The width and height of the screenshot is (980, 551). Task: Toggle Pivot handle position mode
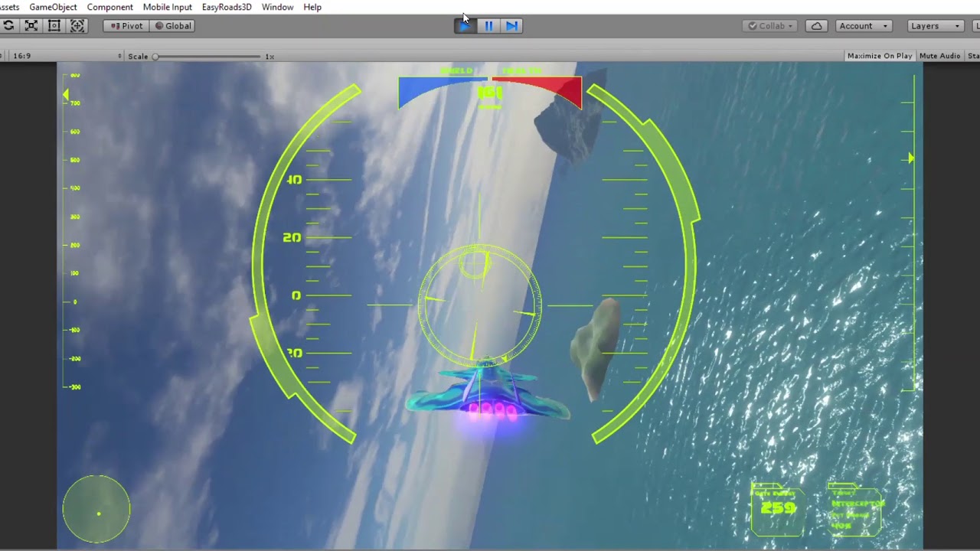pyautogui.click(x=126, y=25)
